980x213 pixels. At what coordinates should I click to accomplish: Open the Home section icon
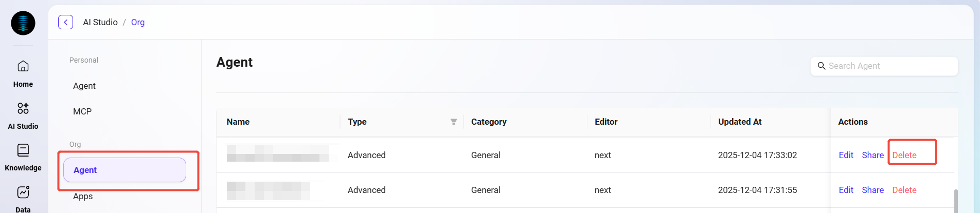coord(23,66)
